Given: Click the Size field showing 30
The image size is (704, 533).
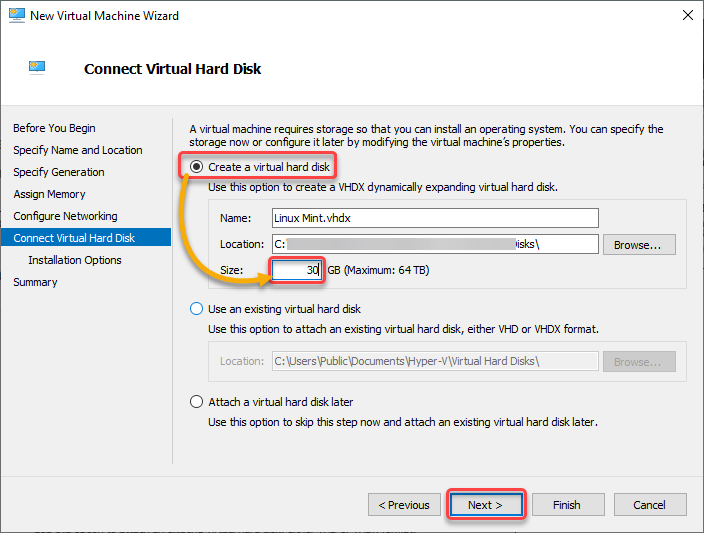Looking at the screenshot, I should coord(297,270).
